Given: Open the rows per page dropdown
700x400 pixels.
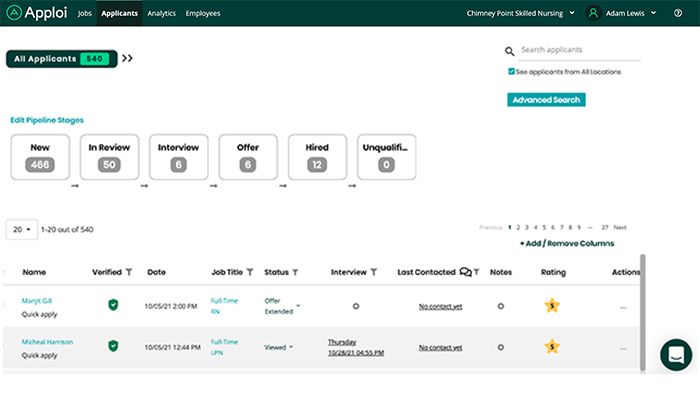Looking at the screenshot, I should coord(22,229).
